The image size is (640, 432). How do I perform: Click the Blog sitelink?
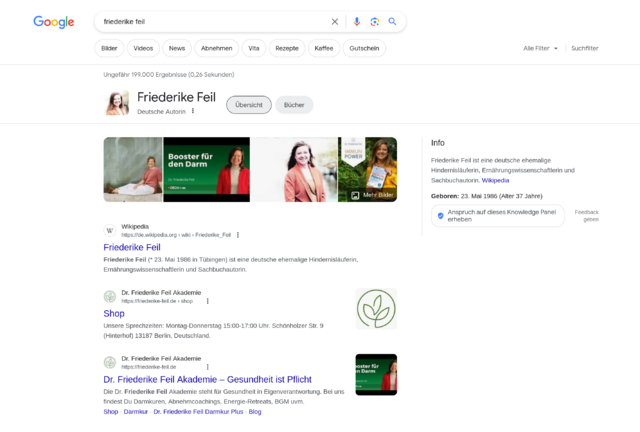[x=255, y=412]
